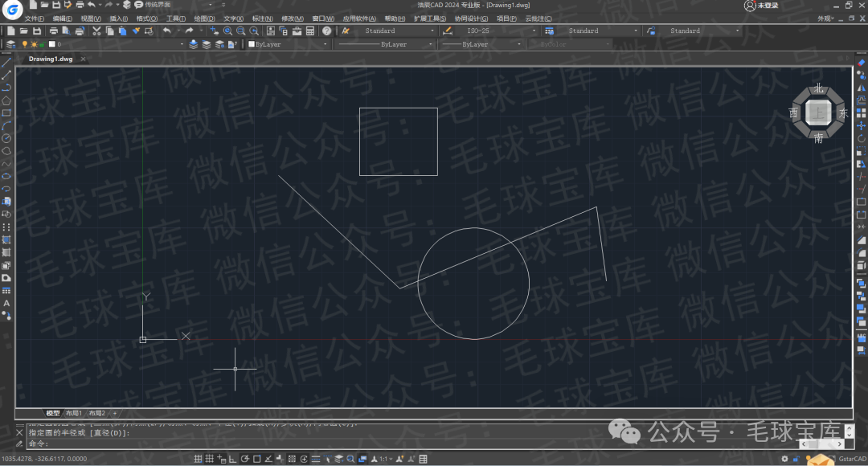Toggle object snap in status bar
The height and width of the screenshot is (466, 868).
click(257, 459)
